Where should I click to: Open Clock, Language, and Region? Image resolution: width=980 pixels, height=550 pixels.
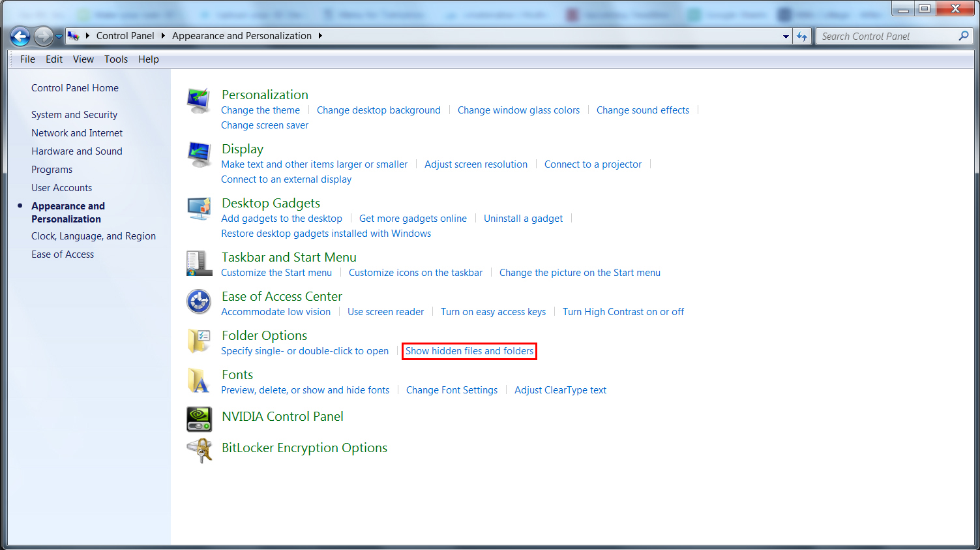(94, 236)
